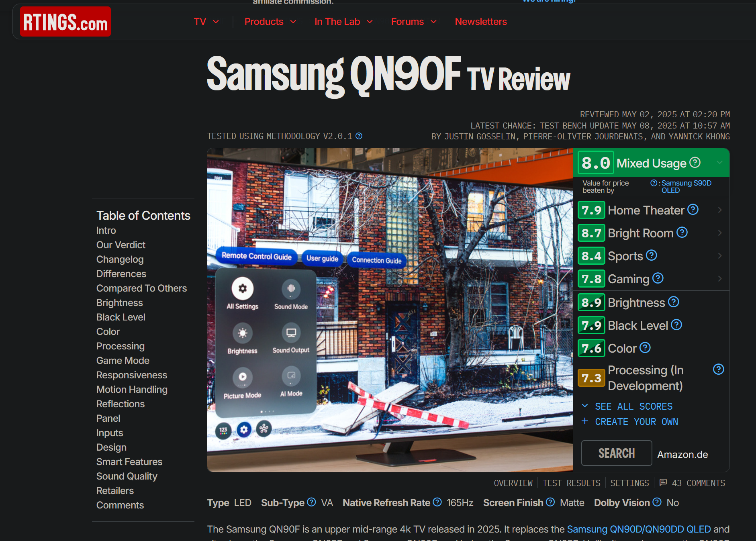The image size is (756, 541).
Task: Click the comments speech bubble icon
Action: 663,482
